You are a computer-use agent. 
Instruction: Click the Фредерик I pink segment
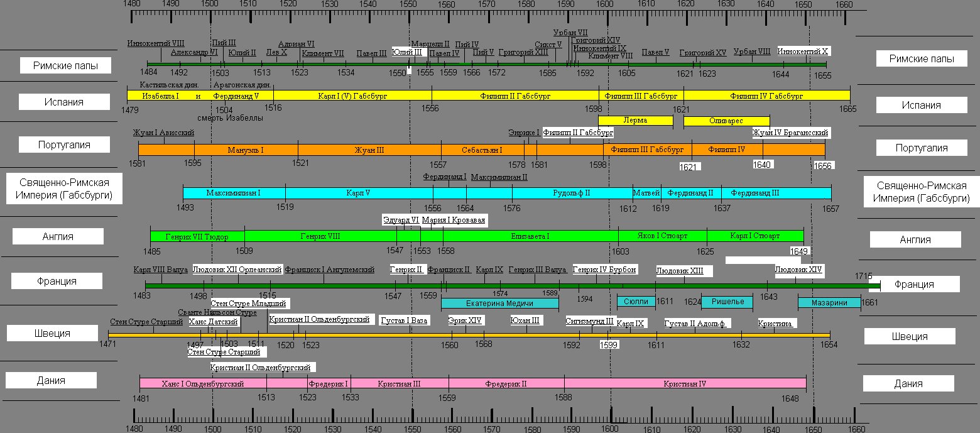(x=329, y=383)
